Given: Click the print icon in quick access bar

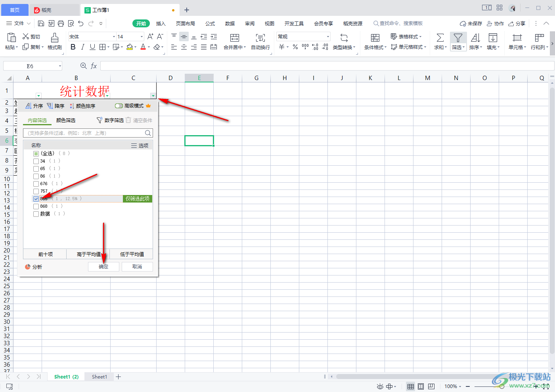Looking at the screenshot, I should click(61, 23).
